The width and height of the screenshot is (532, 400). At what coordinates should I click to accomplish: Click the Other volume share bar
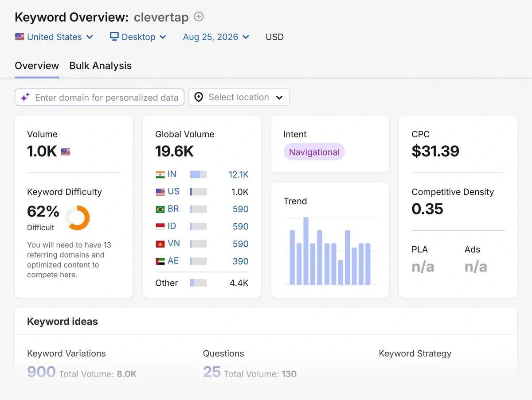198,283
